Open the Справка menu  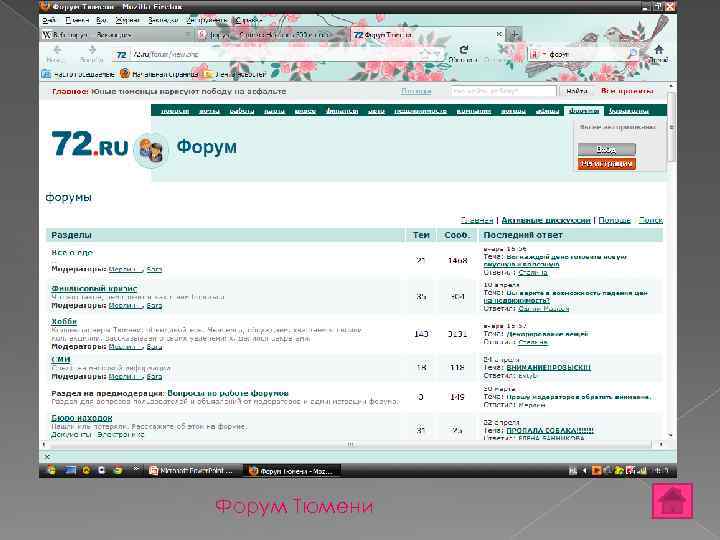pyautogui.click(x=247, y=20)
